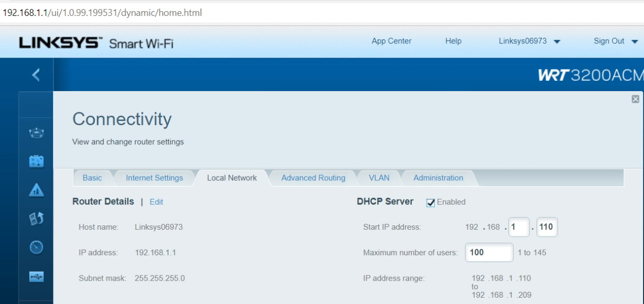Open the Network Map sidebar icon
The width and height of the screenshot is (644, 304).
point(36,133)
